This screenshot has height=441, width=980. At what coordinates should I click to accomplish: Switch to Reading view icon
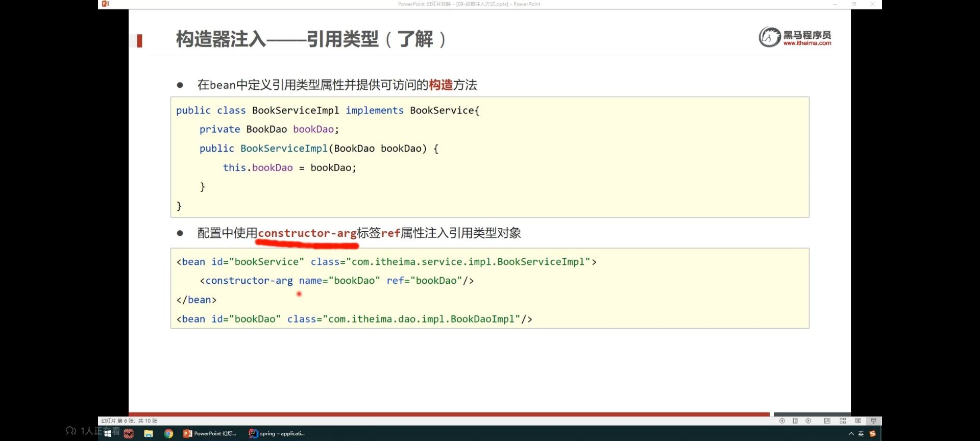tap(858, 421)
